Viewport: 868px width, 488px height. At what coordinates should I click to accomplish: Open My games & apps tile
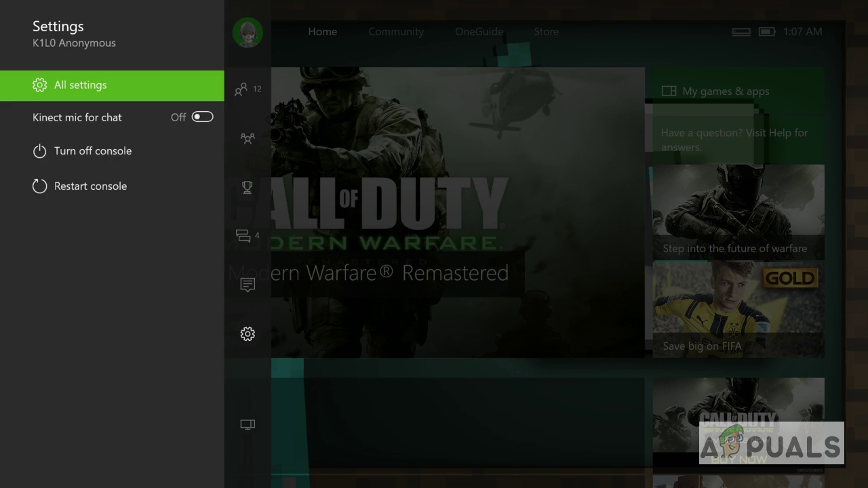738,91
